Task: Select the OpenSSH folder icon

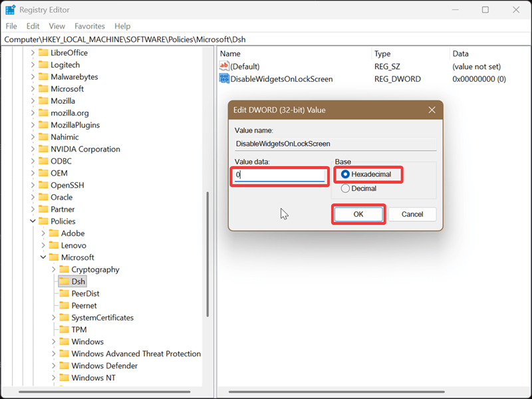Action: tap(43, 185)
